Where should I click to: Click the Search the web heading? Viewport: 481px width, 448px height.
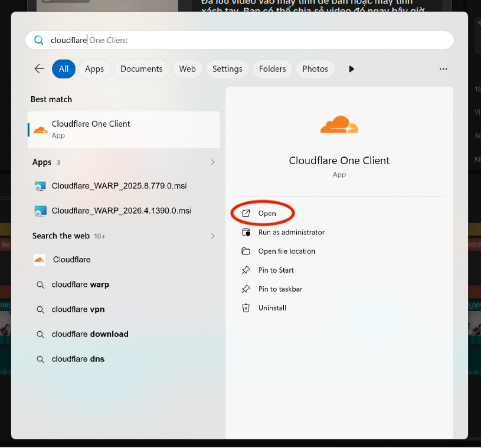coord(61,236)
